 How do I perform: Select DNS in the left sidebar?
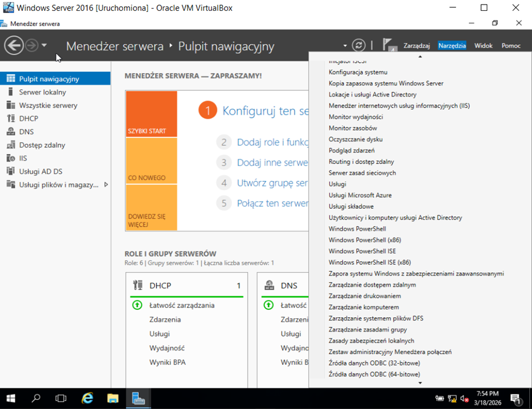tap(26, 132)
